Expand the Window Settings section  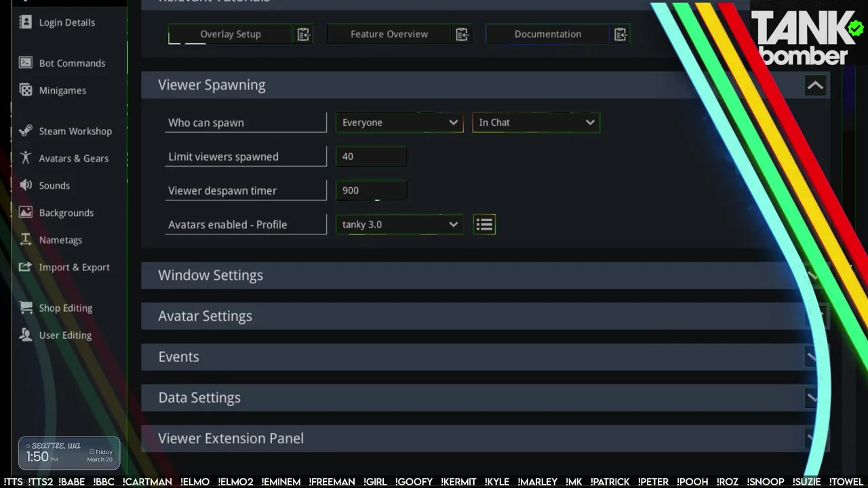(484, 275)
